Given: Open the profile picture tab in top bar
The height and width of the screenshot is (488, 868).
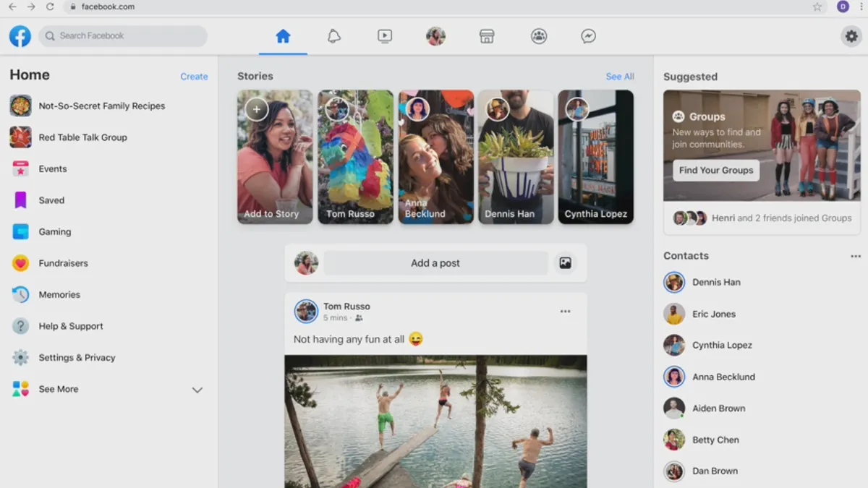Looking at the screenshot, I should 435,36.
